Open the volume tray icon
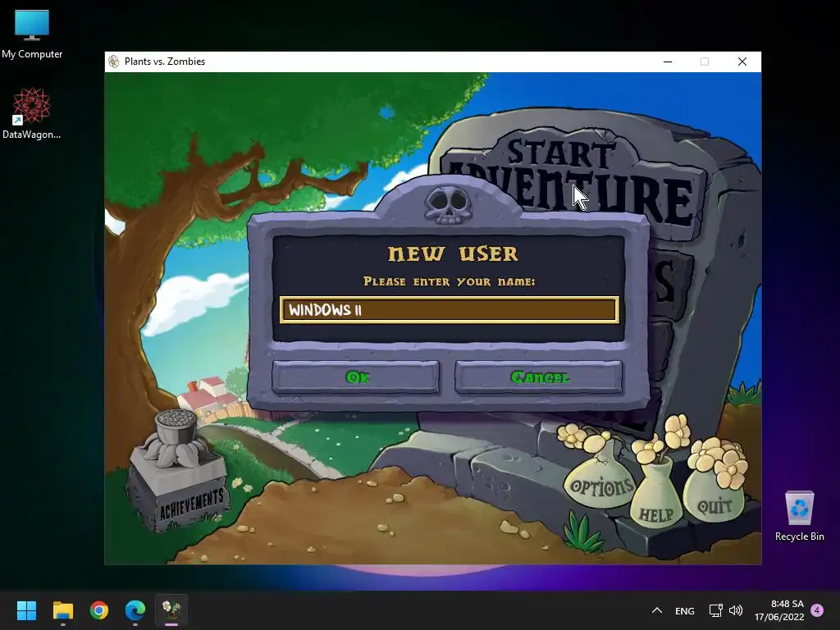Image resolution: width=840 pixels, height=630 pixels. coord(736,610)
